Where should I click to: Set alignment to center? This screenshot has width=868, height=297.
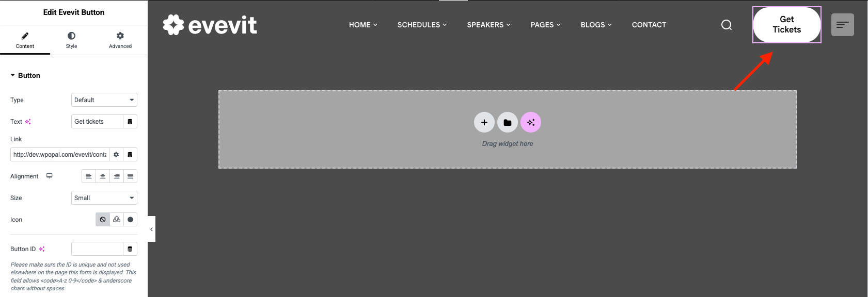103,176
